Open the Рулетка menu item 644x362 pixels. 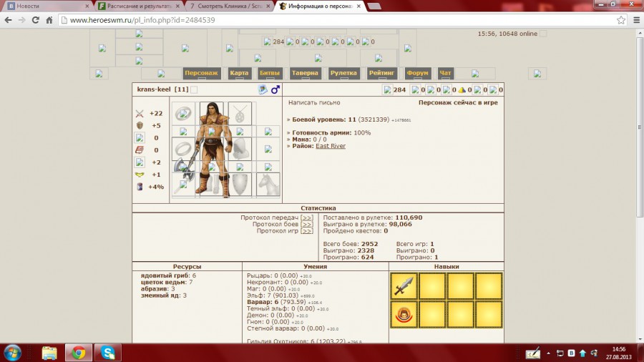point(343,73)
